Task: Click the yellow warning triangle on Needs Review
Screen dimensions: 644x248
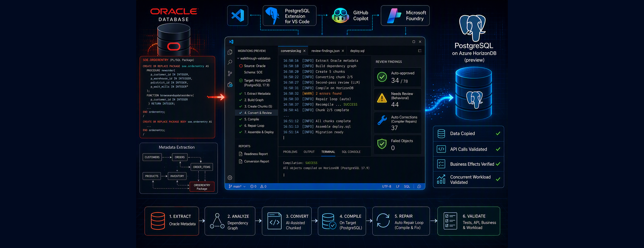Action: tap(382, 98)
